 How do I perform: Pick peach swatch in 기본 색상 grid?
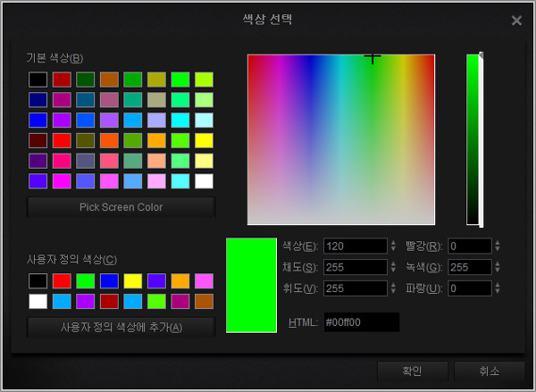point(156,161)
